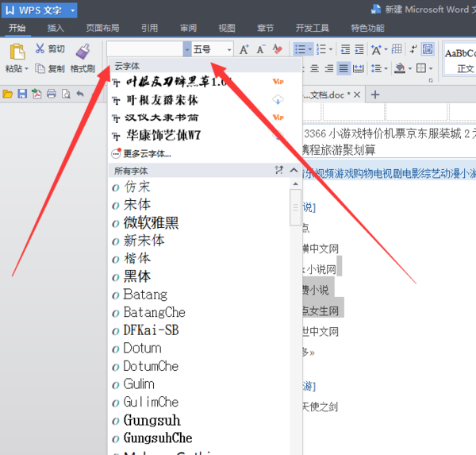Clear formatting with the eraser icon
The image size is (476, 455).
pos(278,49)
